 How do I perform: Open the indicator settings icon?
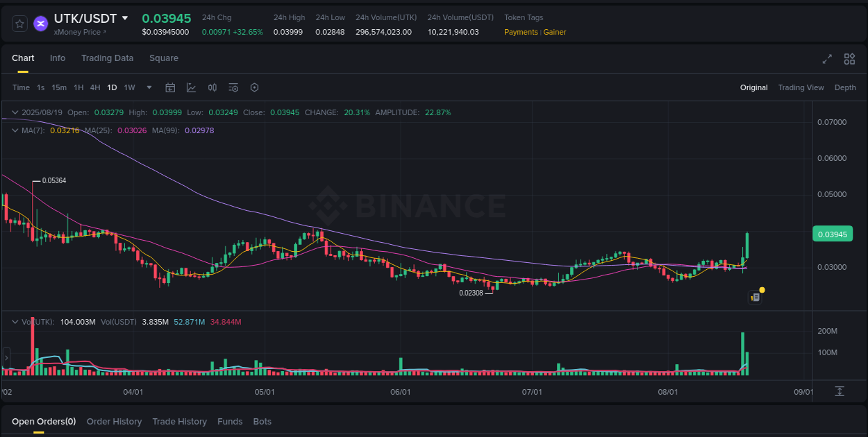tap(233, 87)
